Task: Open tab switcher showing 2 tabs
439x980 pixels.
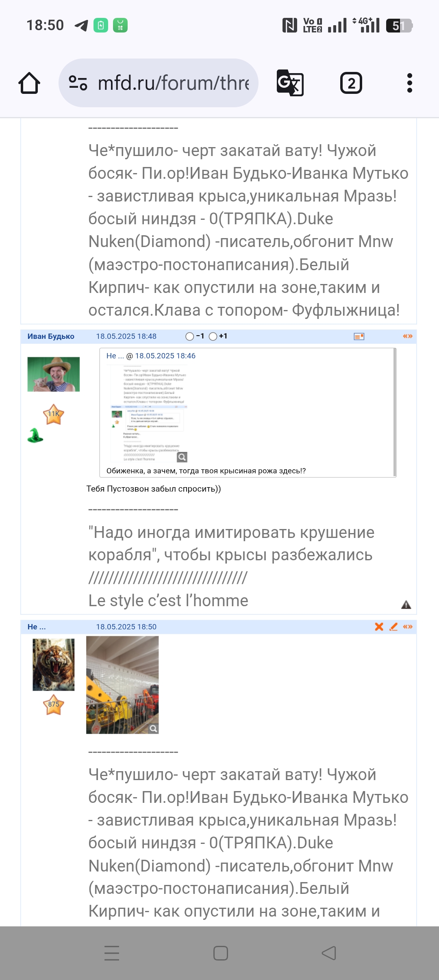Action: (x=351, y=83)
